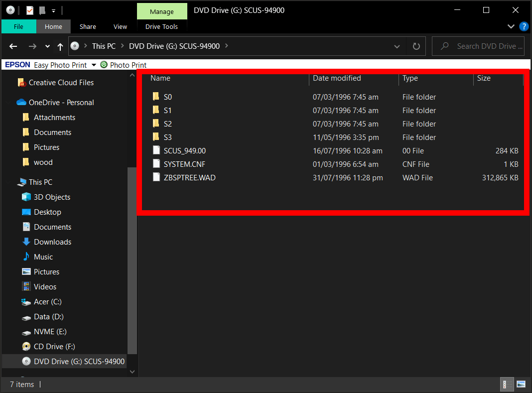
Task: Open the Drive Tools ribbon tab
Action: tap(161, 26)
